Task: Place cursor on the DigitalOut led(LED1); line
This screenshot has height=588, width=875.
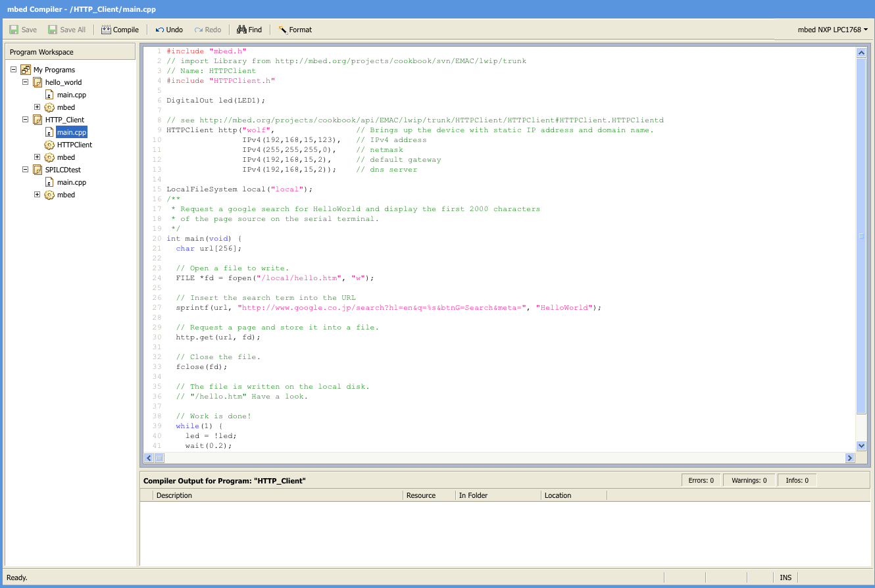Action: point(216,101)
